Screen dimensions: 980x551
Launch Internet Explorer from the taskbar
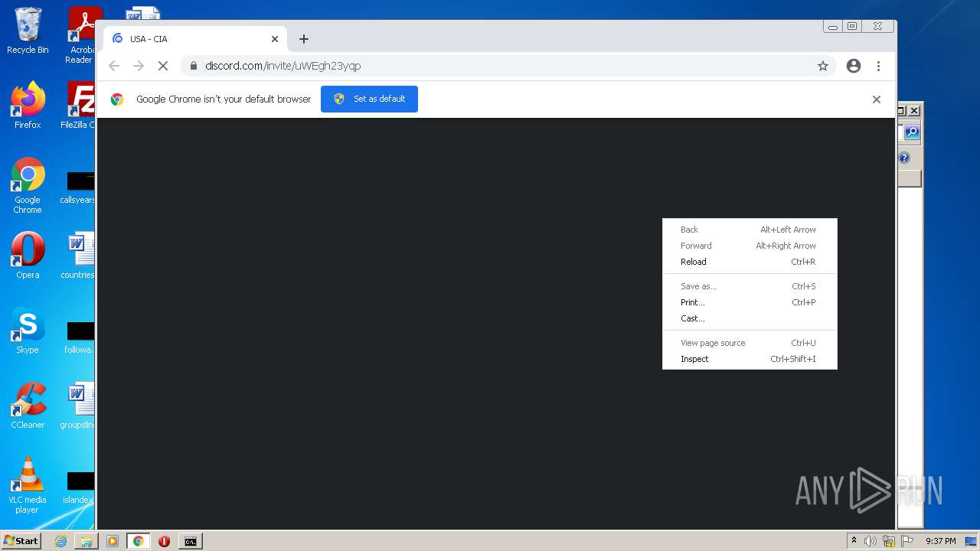pyautogui.click(x=60, y=541)
